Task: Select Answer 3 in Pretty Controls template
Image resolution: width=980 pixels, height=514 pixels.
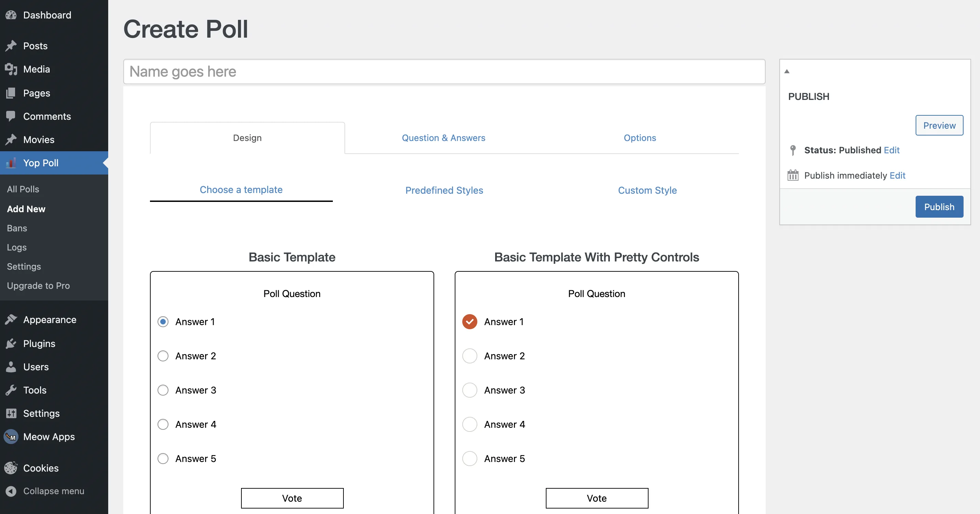Action: pyautogui.click(x=469, y=390)
